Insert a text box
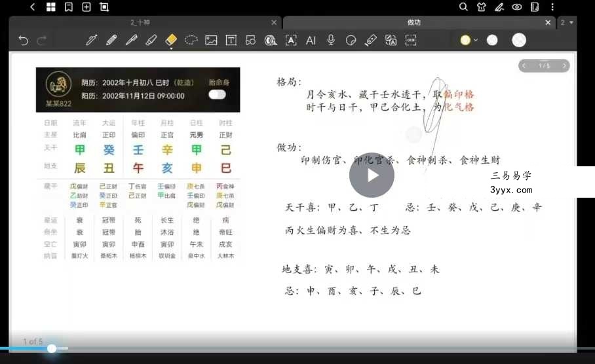The image size is (595, 364). [x=231, y=40]
